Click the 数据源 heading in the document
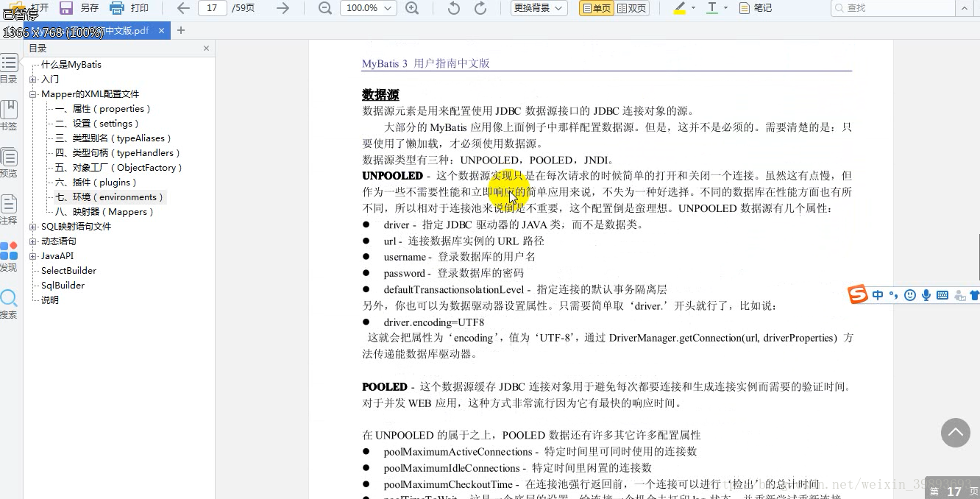This screenshot has height=499, width=980. click(x=380, y=95)
